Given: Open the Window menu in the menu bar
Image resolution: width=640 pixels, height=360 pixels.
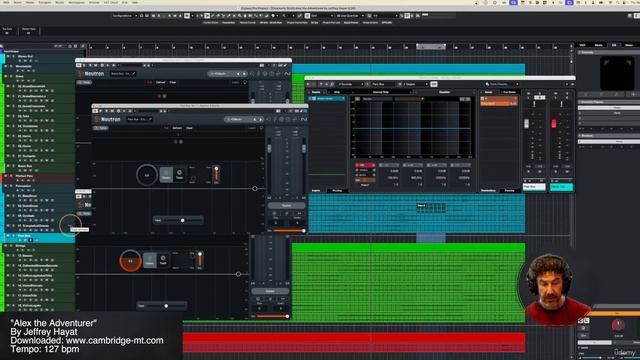Looking at the screenshot, I should click(94, 2).
